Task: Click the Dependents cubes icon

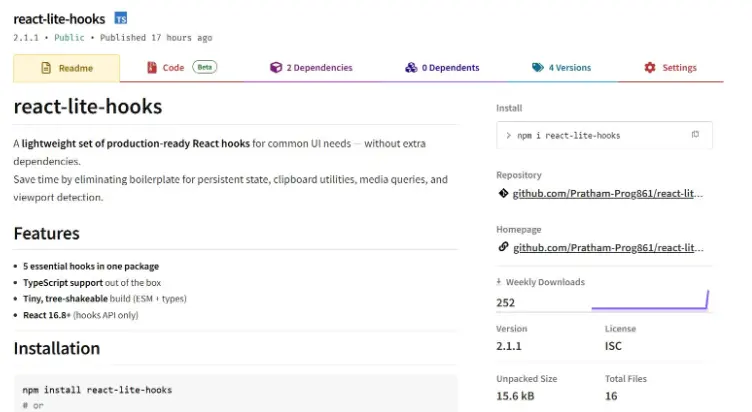Action: [411, 68]
